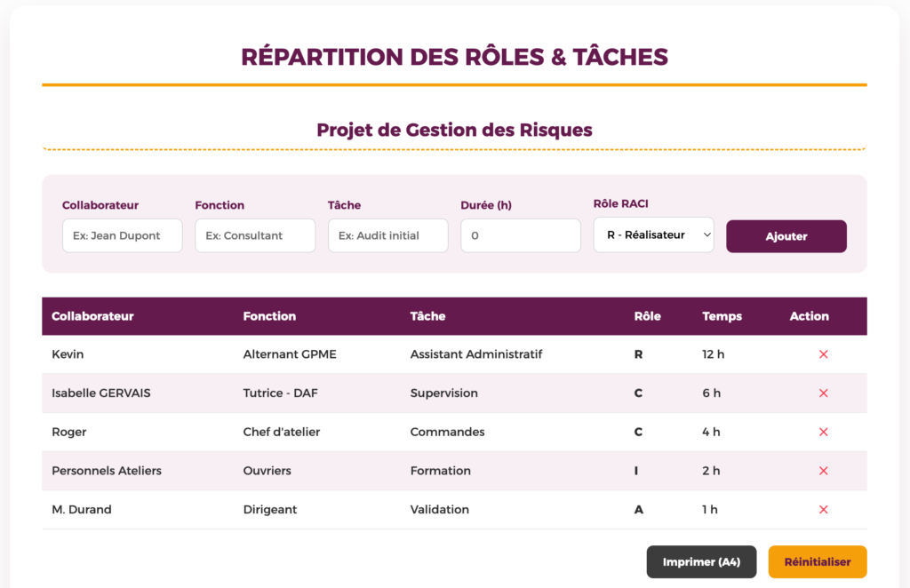
Task: Click the Temps column header
Action: (722, 316)
